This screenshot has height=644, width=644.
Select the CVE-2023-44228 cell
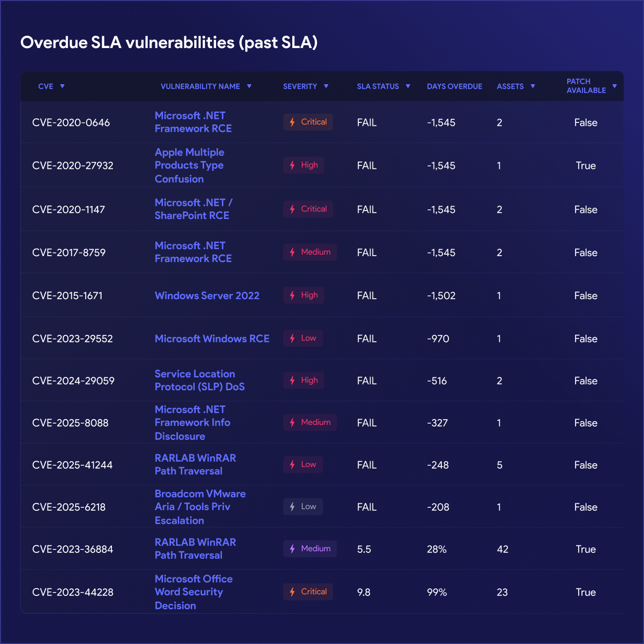click(x=73, y=592)
